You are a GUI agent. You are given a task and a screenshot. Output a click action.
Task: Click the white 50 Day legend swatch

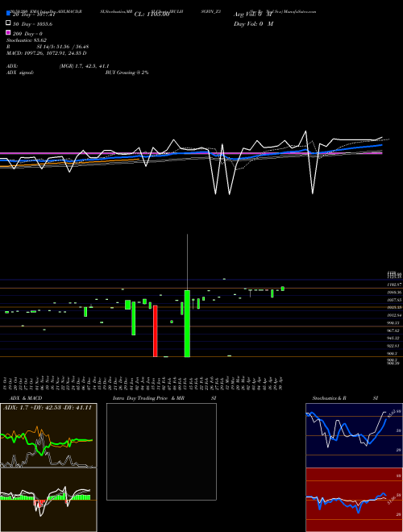(8, 23)
